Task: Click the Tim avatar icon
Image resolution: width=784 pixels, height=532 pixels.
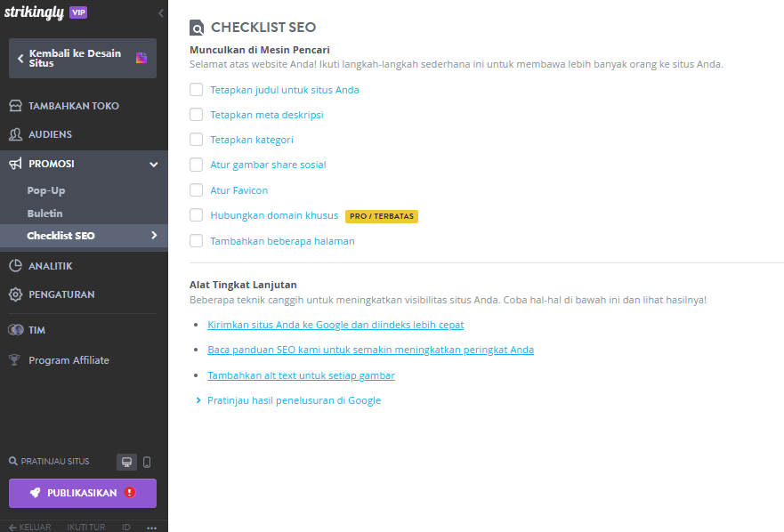Action: (x=15, y=330)
